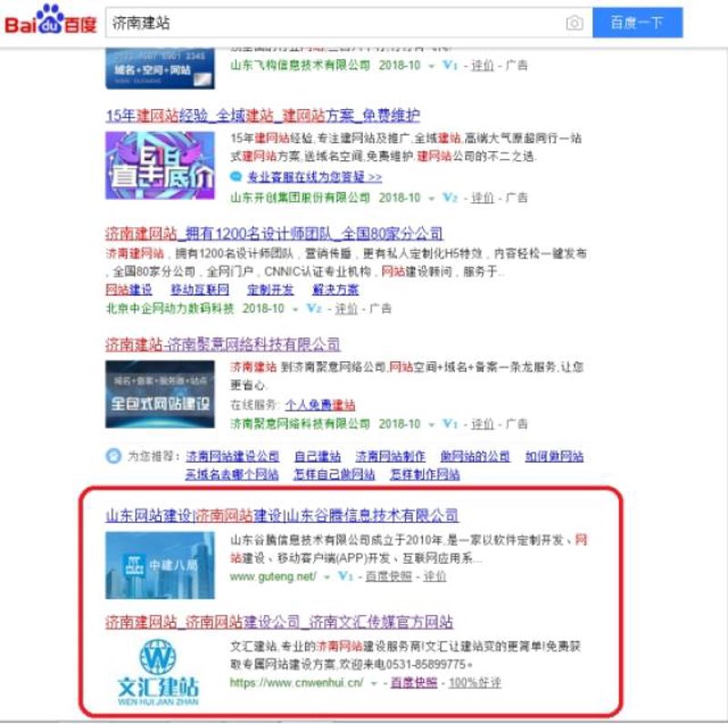Open suggested search 自己建站
Viewport: 728px width, 724px height.
[318, 457]
